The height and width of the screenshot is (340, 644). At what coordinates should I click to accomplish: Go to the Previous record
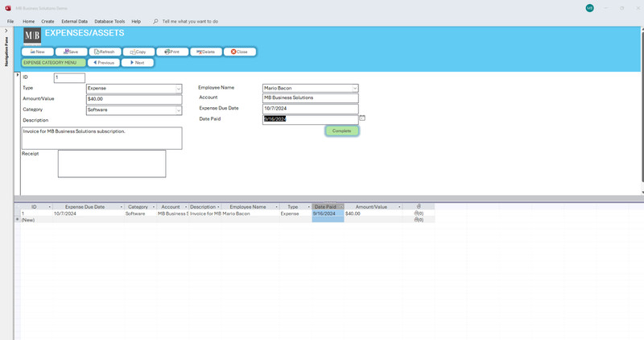tap(104, 63)
